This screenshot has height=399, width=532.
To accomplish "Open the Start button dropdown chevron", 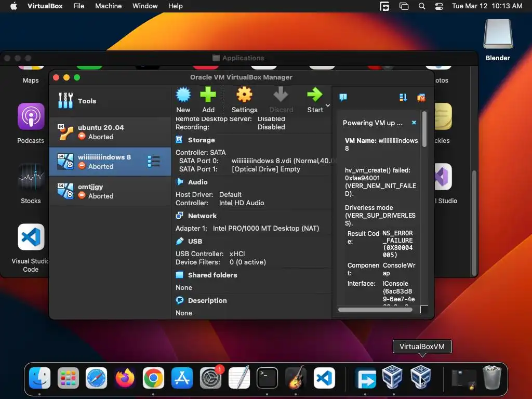I will (x=328, y=105).
